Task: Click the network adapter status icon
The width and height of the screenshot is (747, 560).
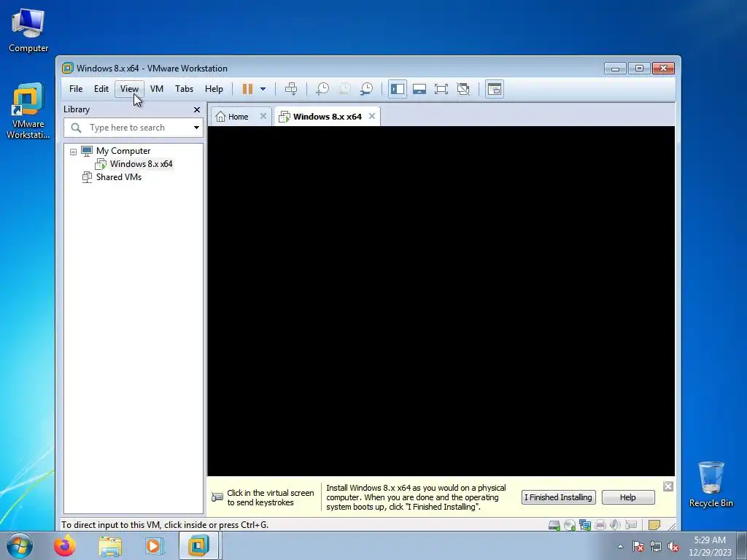Action: (x=584, y=525)
